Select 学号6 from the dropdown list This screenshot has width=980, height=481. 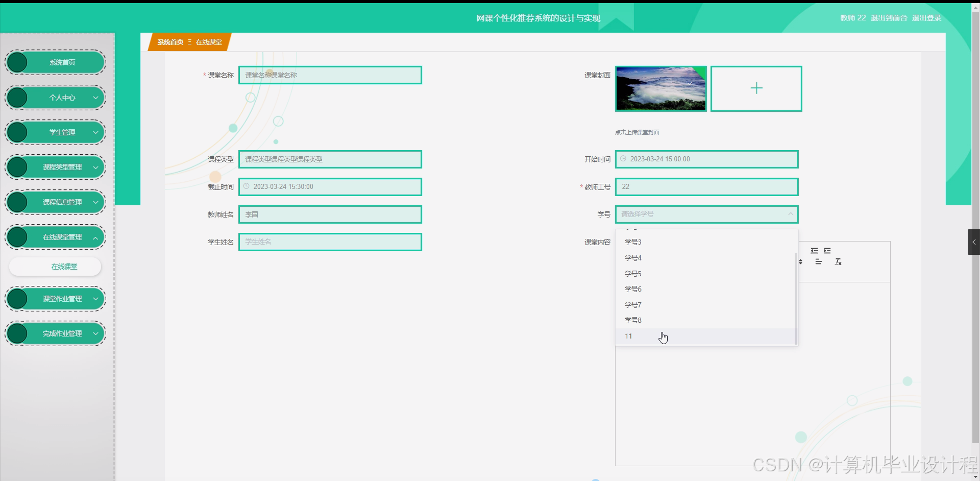[706, 289]
